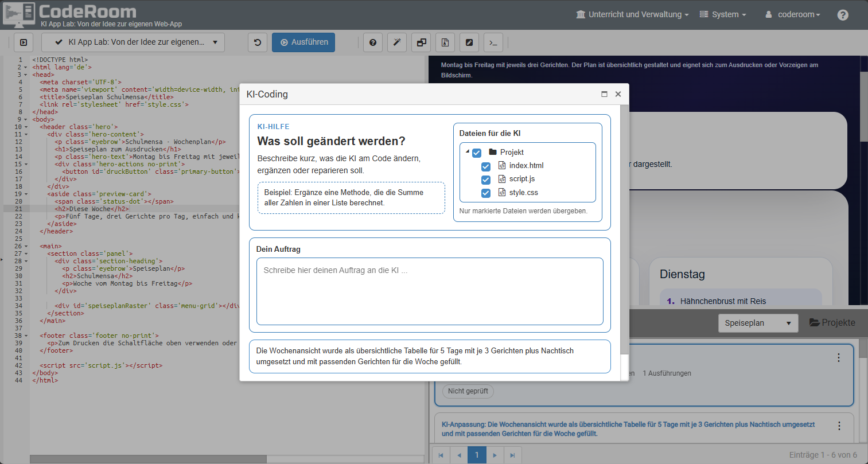Fold code at line 26 main tag
Image resolution: width=868 pixels, height=464 pixels.
(26, 246)
